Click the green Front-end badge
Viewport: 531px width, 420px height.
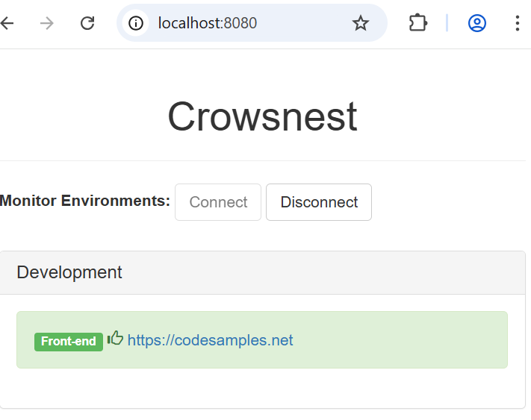69,342
